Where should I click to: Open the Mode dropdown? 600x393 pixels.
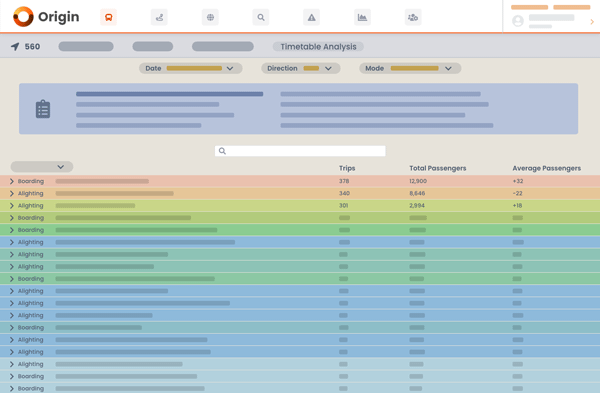click(x=410, y=68)
